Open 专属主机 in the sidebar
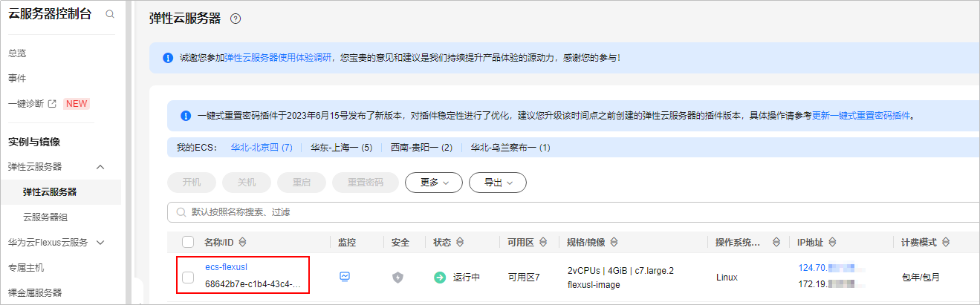The image size is (980, 305). [x=26, y=267]
